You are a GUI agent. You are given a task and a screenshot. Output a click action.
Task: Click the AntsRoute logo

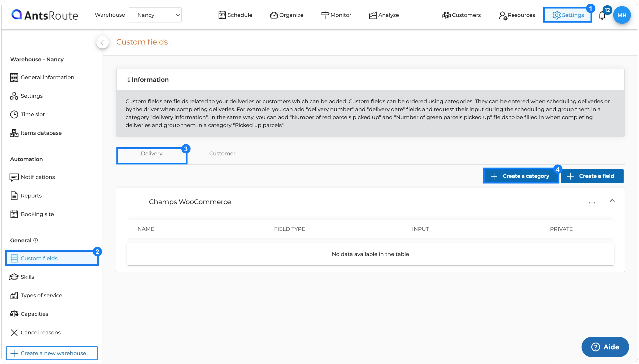pyautogui.click(x=45, y=15)
